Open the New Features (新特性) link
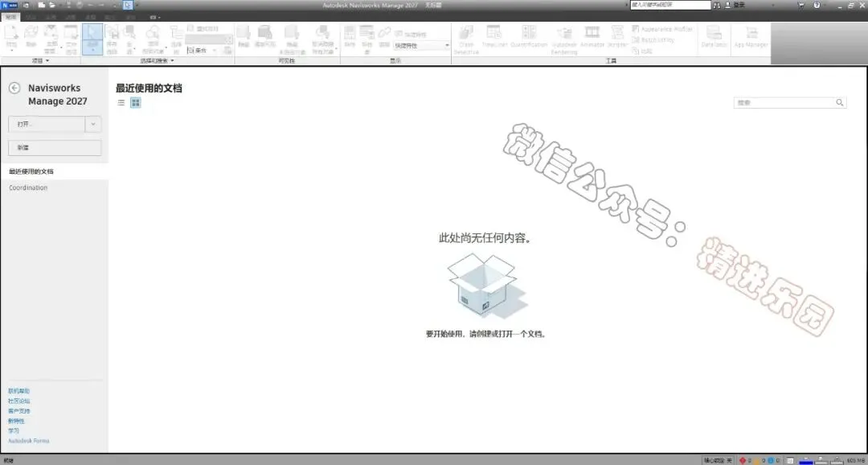This screenshot has width=868, height=465. (x=16, y=422)
